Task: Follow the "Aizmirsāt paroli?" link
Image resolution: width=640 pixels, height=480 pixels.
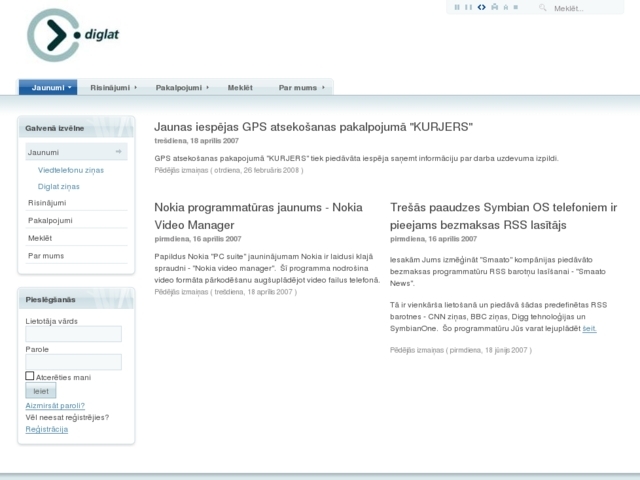Action: 55,406
